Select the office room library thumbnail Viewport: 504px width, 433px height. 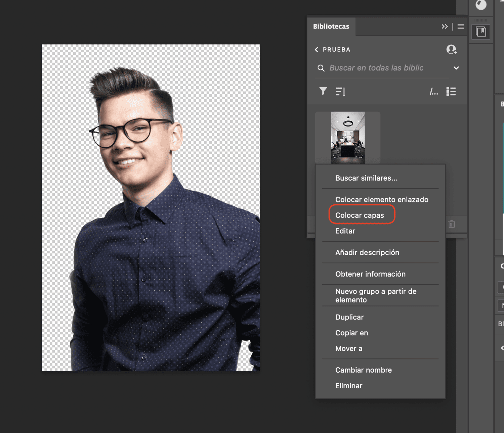tap(348, 138)
